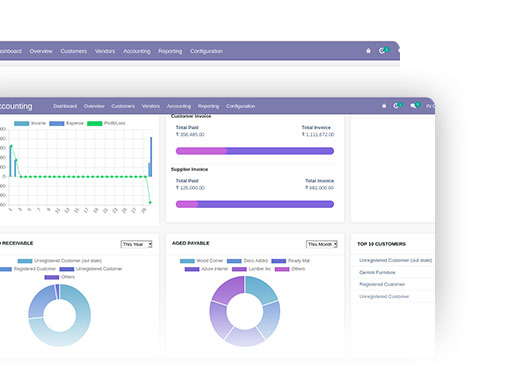Viewport: 512px width, 367px height.
Task: Open the Vendors menu in back window
Action: [105, 51]
